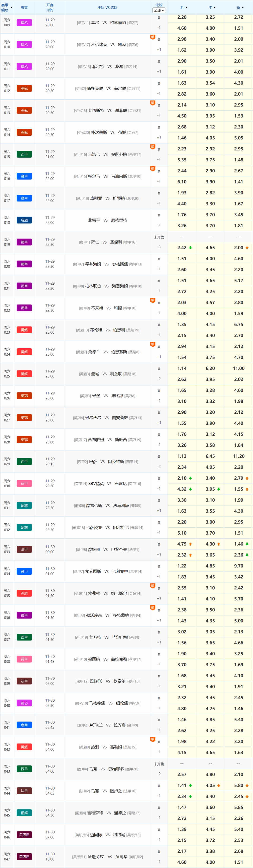Image resolution: width=253 pixels, height=868 pixels.
Task: Click the 英超 league badge for match 025 曼城
Action: click(24, 374)
